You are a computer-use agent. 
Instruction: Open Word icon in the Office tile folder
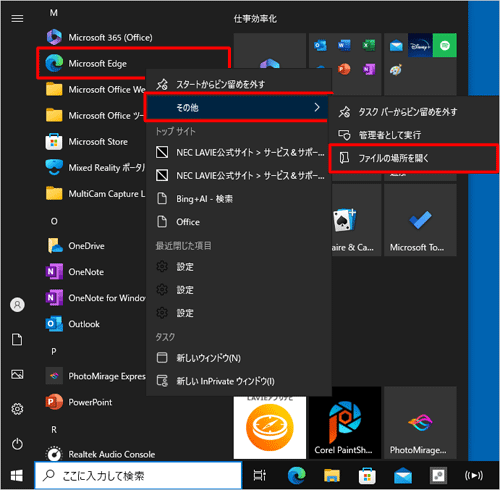[344, 45]
